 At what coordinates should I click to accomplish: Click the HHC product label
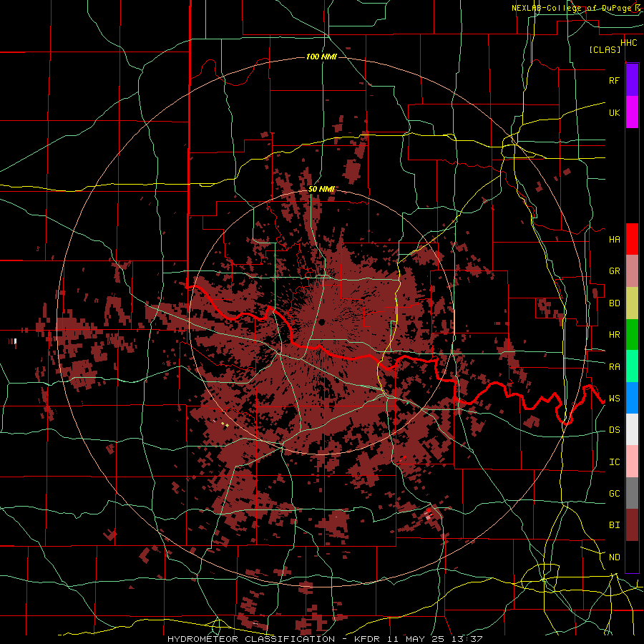(629, 43)
